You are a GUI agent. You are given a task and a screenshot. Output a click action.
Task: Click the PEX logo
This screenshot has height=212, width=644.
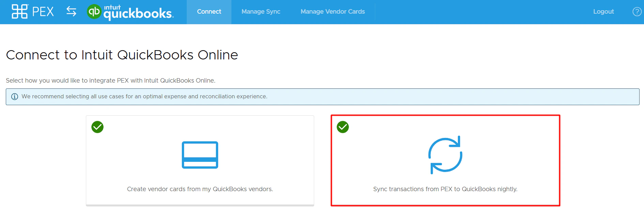click(x=33, y=12)
